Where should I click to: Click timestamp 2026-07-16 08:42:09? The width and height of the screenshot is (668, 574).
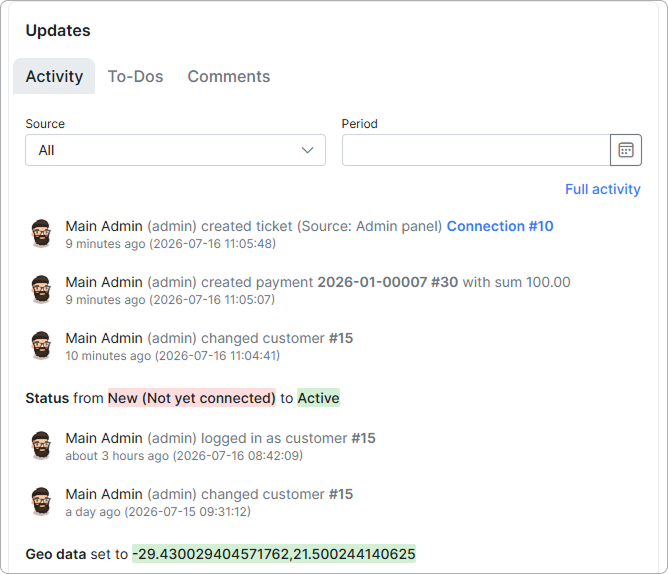click(238, 456)
